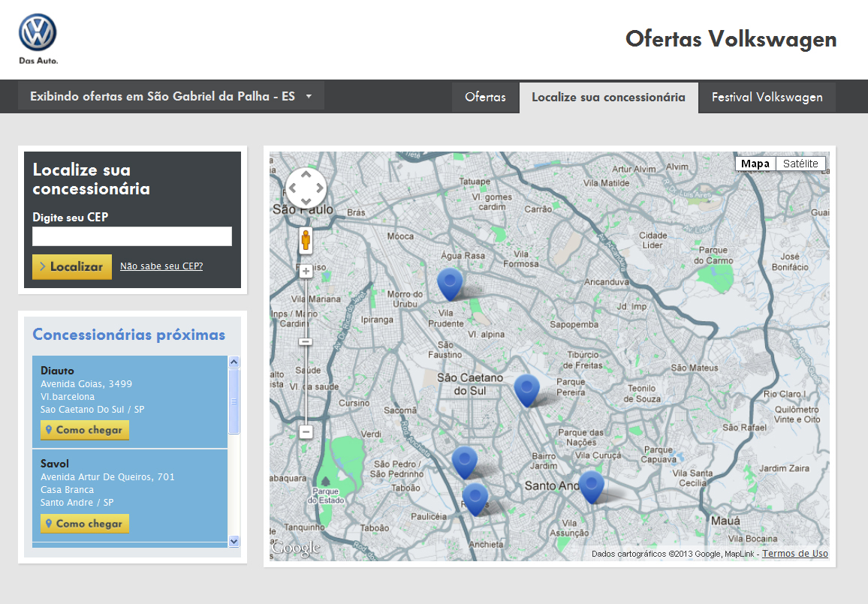Pan the map up with the top arrow

pyautogui.click(x=306, y=174)
